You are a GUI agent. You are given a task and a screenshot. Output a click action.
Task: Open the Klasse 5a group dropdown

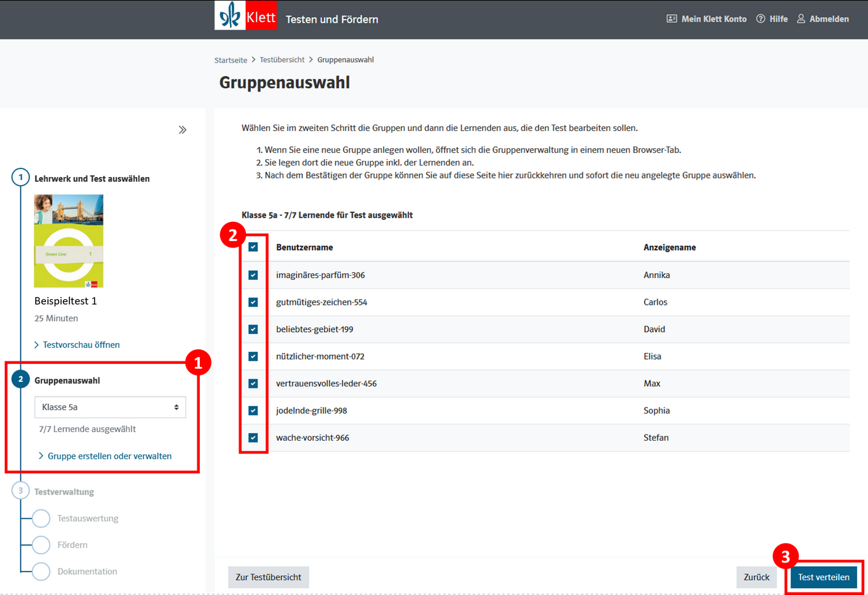tap(110, 407)
